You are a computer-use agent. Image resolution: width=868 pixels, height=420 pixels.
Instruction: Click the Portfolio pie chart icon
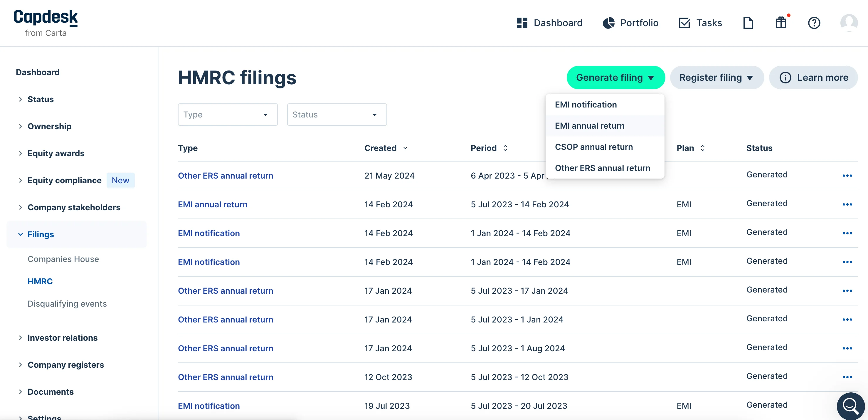coord(608,23)
